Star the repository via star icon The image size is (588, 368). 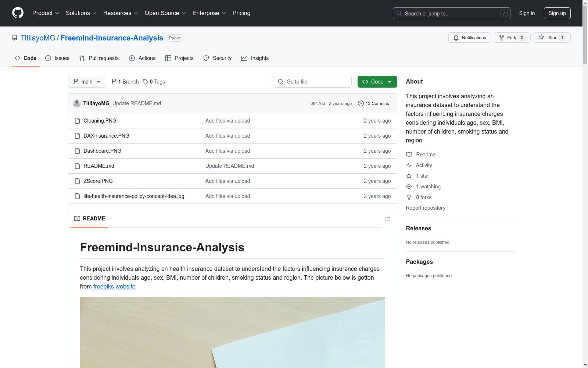pyautogui.click(x=541, y=37)
